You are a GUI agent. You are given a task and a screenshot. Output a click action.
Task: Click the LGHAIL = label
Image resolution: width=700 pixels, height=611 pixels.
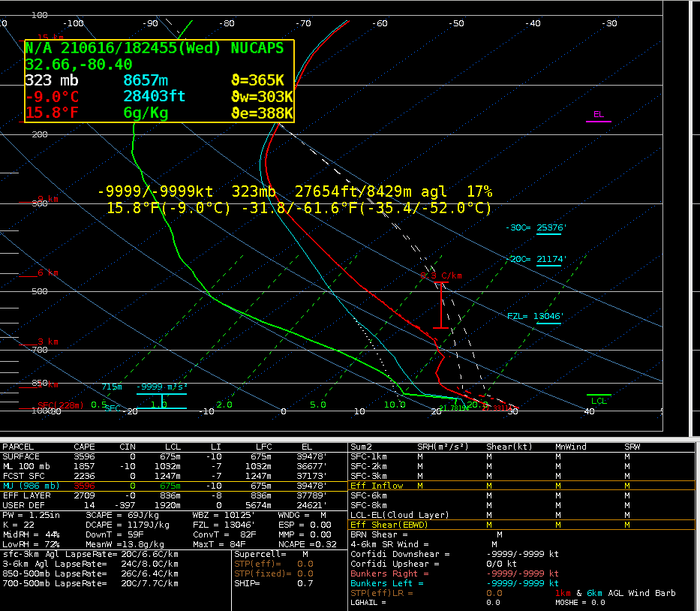pyautogui.click(x=368, y=603)
